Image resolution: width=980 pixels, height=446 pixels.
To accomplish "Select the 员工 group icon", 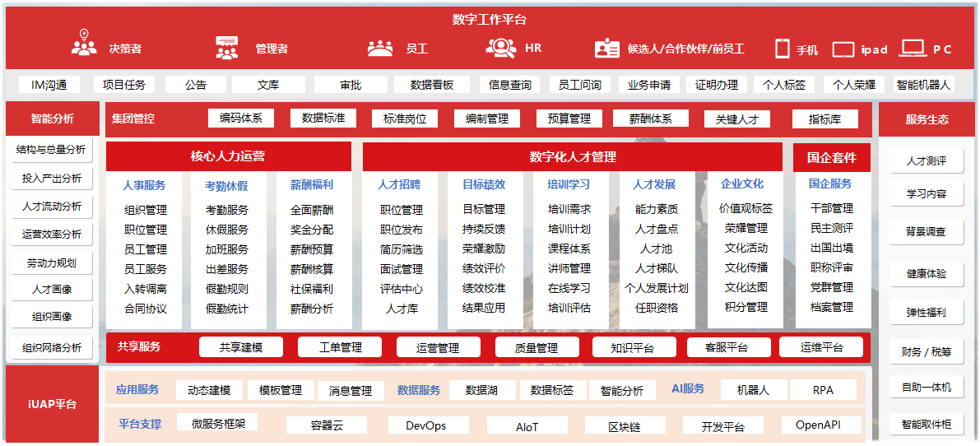I will [x=379, y=48].
